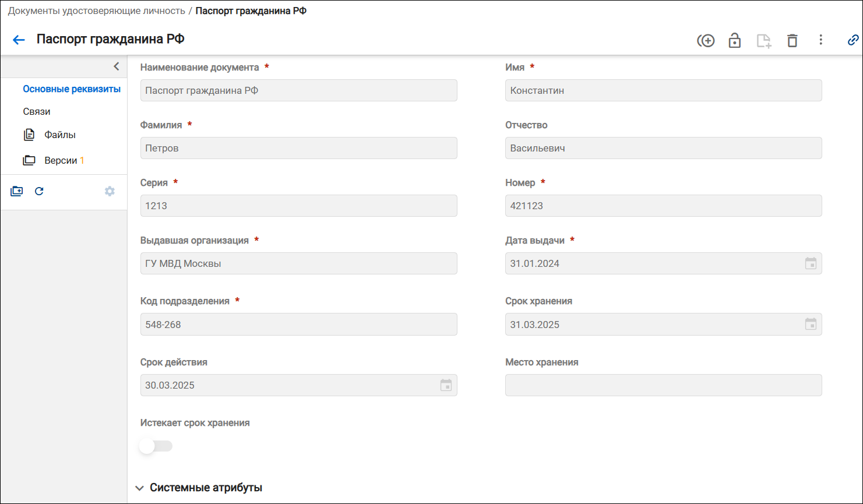Screen dimensions: 863x504
Task: Click the padlock icon in toolbar
Action: [x=734, y=40]
